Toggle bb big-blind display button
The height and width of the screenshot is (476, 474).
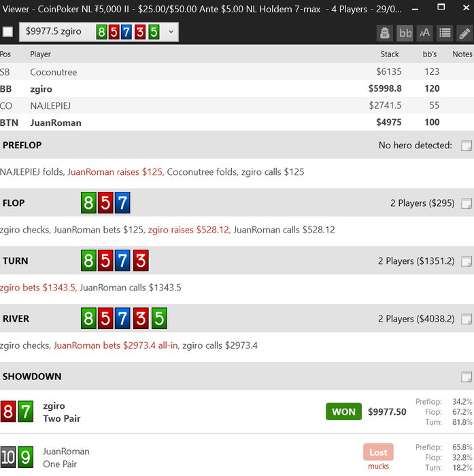pos(405,33)
